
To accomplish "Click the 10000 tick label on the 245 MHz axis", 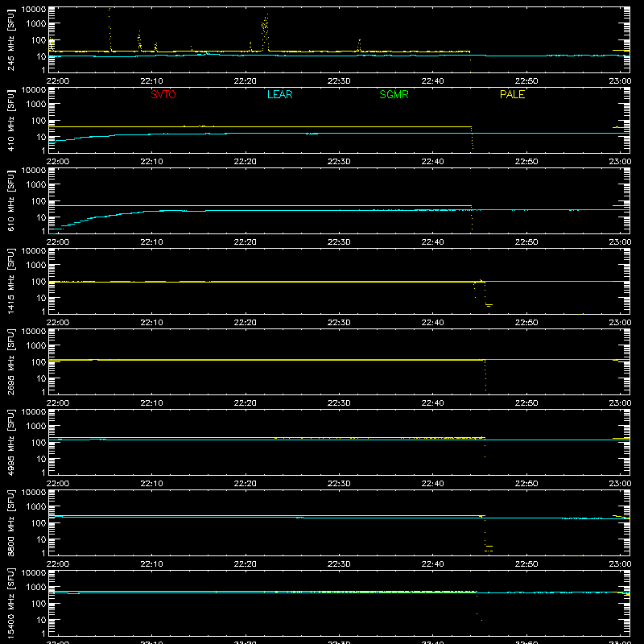I will pyautogui.click(x=34, y=10).
